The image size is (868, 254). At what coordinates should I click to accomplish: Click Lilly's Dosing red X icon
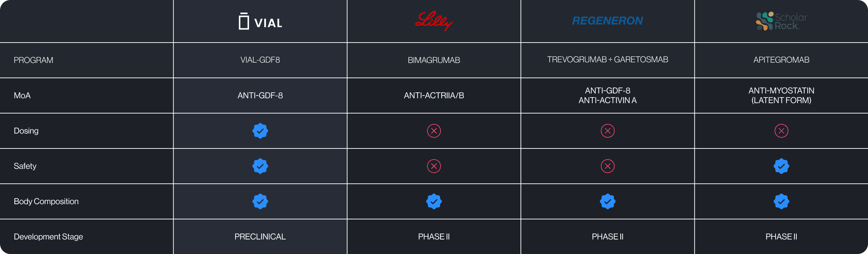(x=434, y=131)
